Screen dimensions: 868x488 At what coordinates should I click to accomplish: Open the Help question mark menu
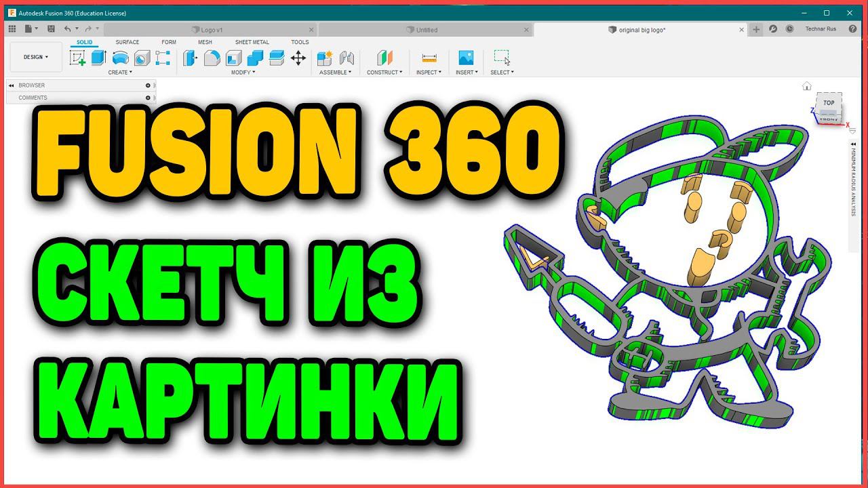(x=852, y=29)
